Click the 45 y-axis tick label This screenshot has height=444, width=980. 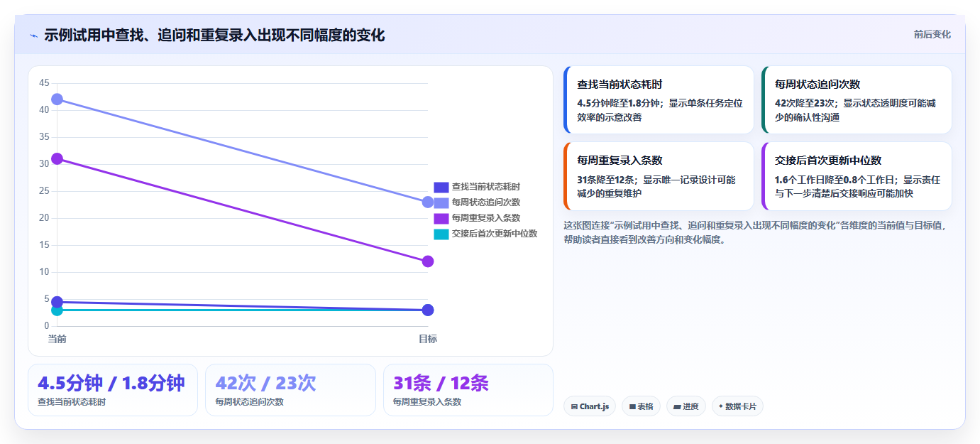44,83
